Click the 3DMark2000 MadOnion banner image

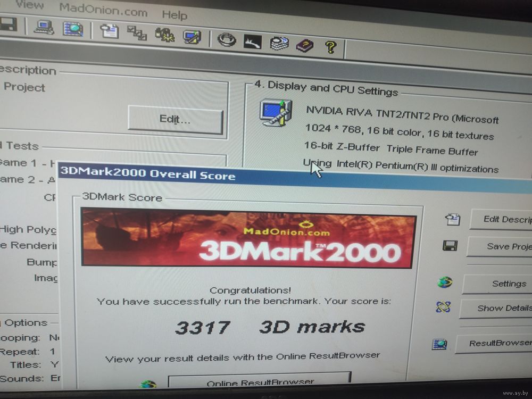click(248, 238)
